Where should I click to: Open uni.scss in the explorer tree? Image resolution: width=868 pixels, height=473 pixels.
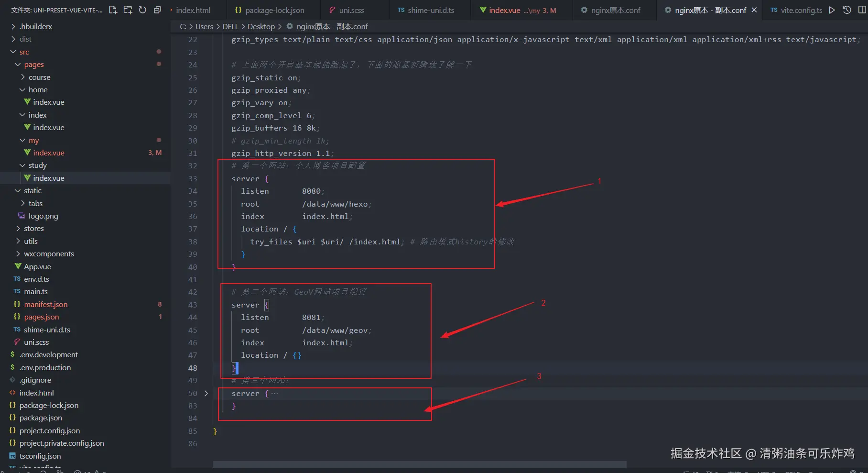(x=36, y=342)
